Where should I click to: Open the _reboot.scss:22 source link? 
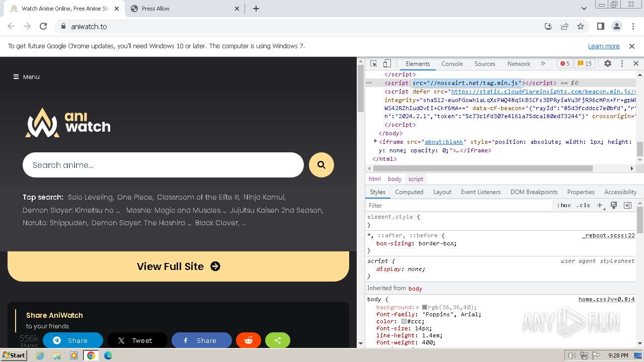(608, 235)
